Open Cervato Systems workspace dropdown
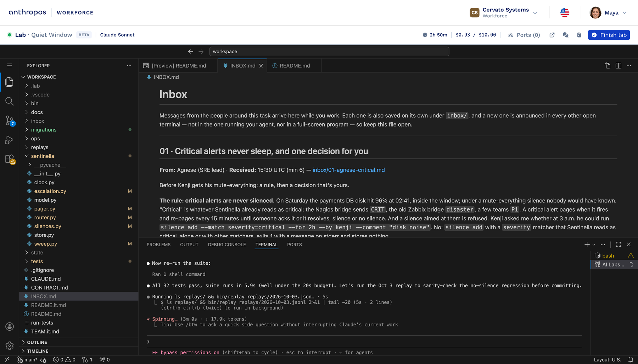Image resolution: width=638 pixels, height=364 pixels. pyautogui.click(x=504, y=13)
